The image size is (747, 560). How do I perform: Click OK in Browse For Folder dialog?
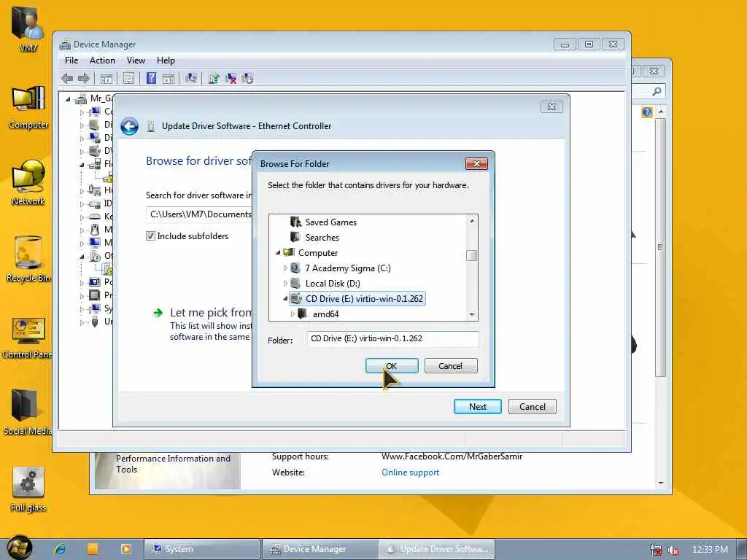392,366
